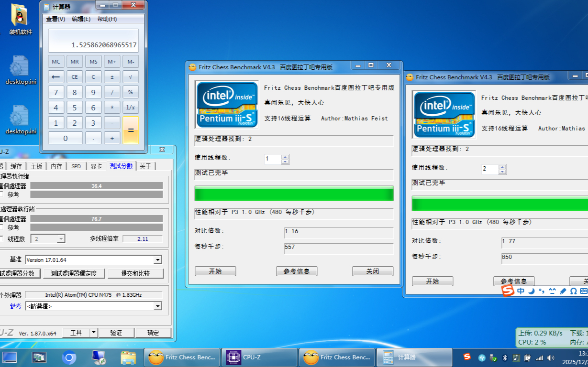Click the 提交和比较 button
This screenshot has width=588, height=367.
135,273
